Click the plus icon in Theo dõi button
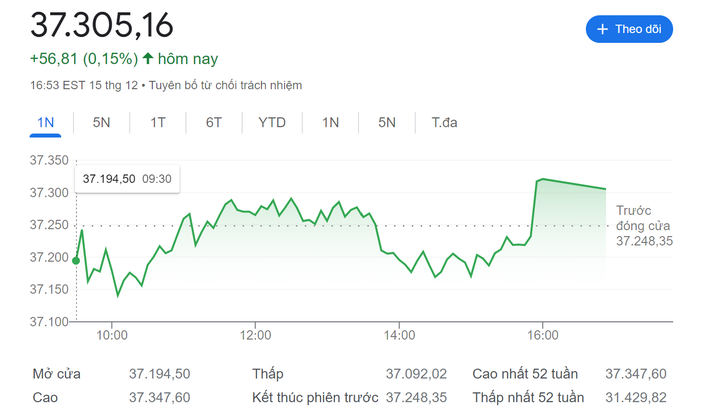 point(602,30)
